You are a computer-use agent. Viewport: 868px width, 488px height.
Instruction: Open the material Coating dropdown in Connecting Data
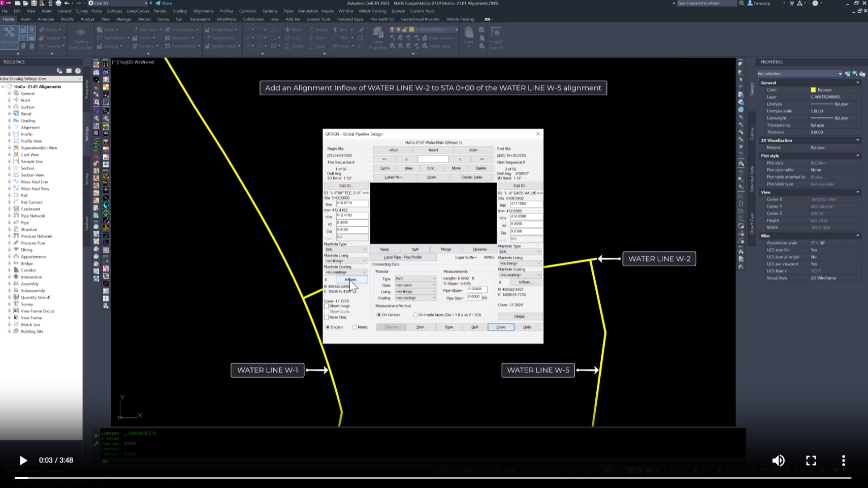[x=415, y=298]
